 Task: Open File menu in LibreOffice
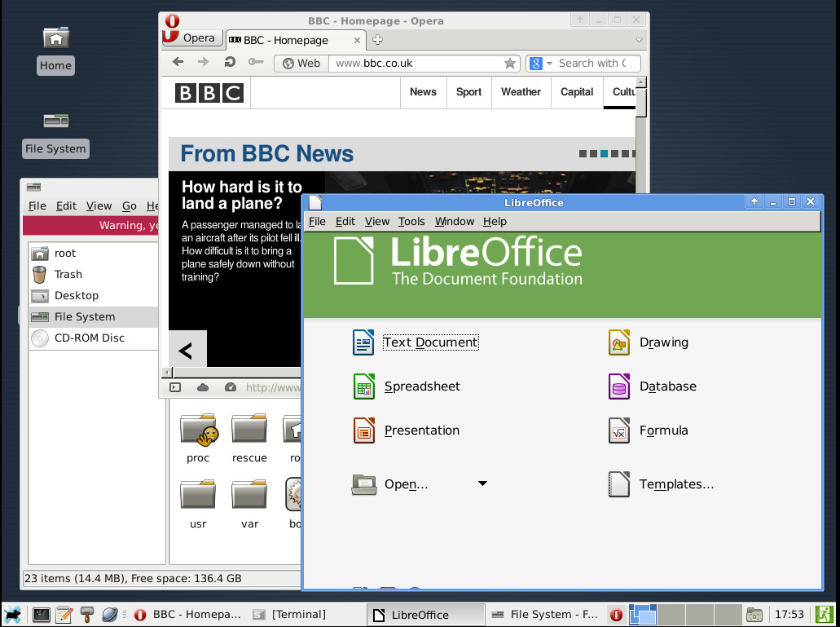[x=317, y=221]
